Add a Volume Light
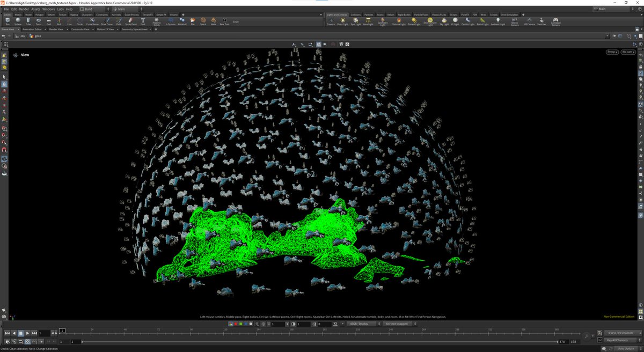This screenshot has height=352, width=644. coord(399,21)
